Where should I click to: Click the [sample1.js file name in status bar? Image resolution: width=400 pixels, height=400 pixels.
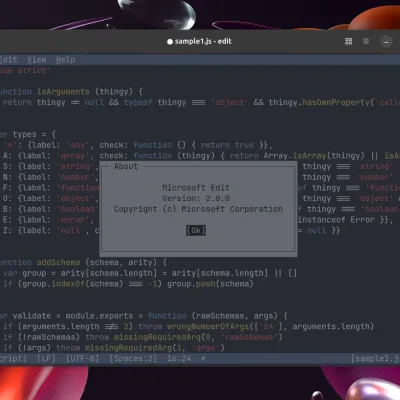pyautogui.click(x=376, y=359)
